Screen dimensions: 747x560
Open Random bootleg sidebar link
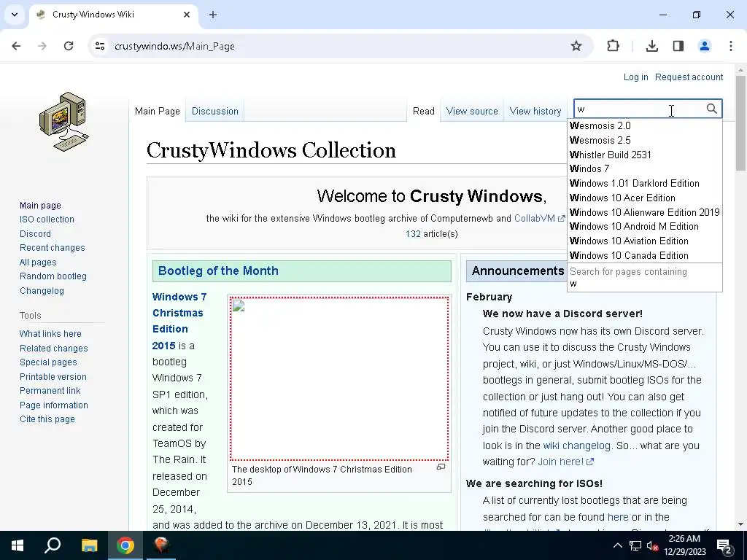(53, 276)
